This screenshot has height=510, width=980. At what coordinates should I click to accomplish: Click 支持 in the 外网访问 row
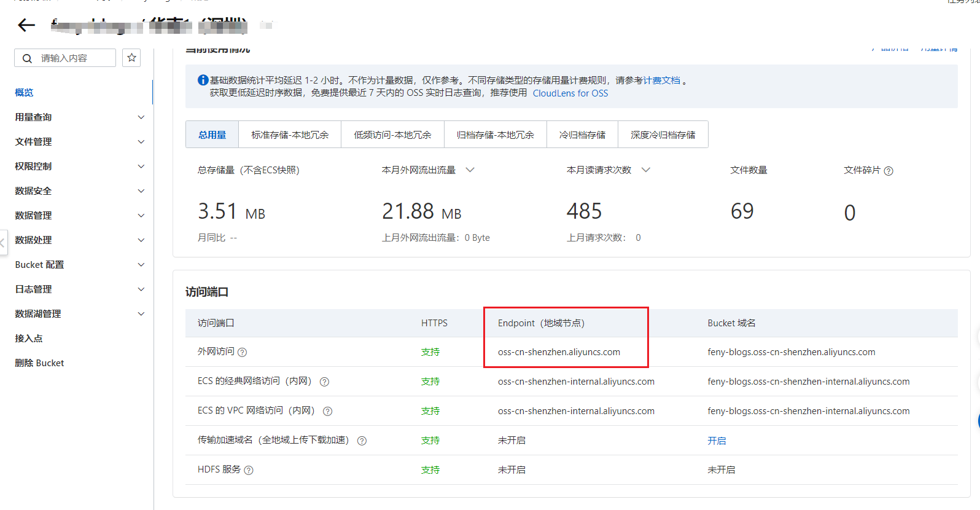point(430,352)
